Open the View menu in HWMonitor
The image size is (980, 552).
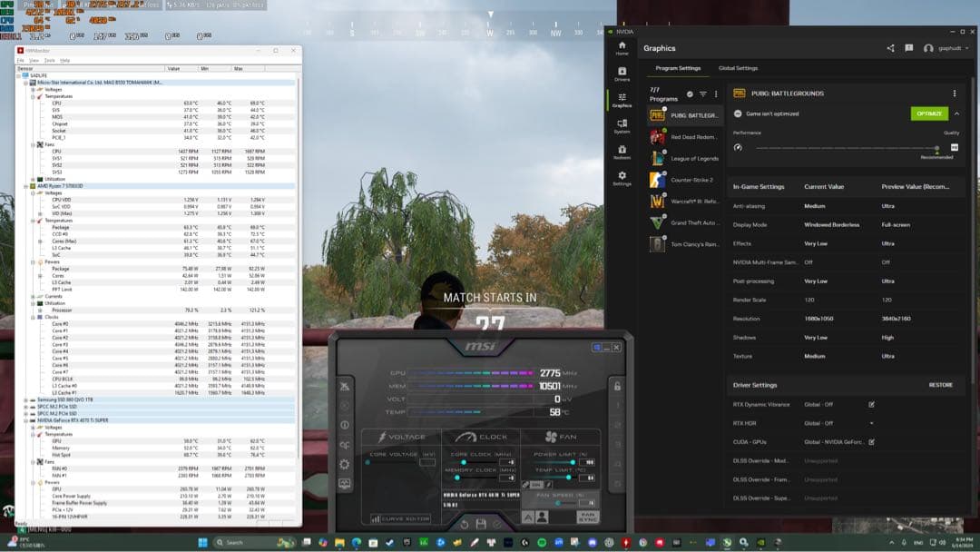point(34,60)
